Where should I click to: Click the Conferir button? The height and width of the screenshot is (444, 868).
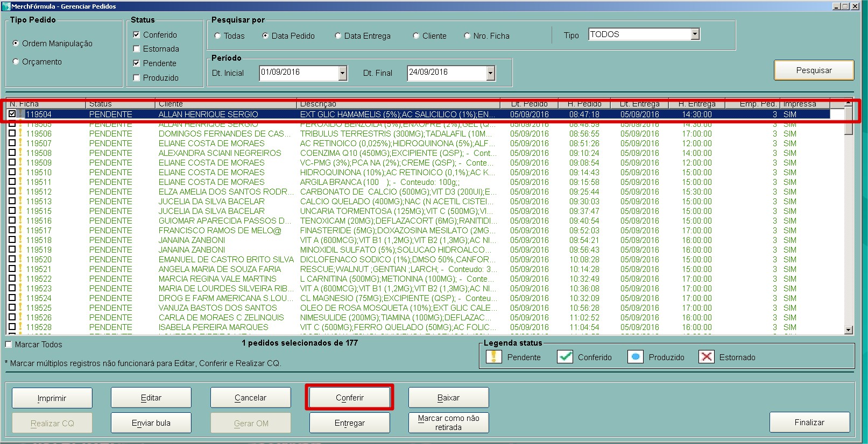pos(349,398)
